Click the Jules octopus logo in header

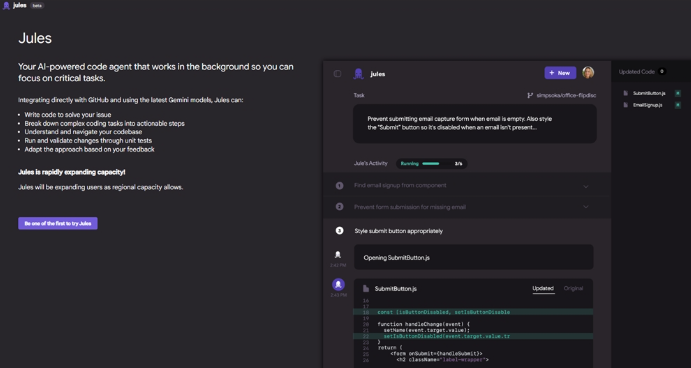coord(6,6)
